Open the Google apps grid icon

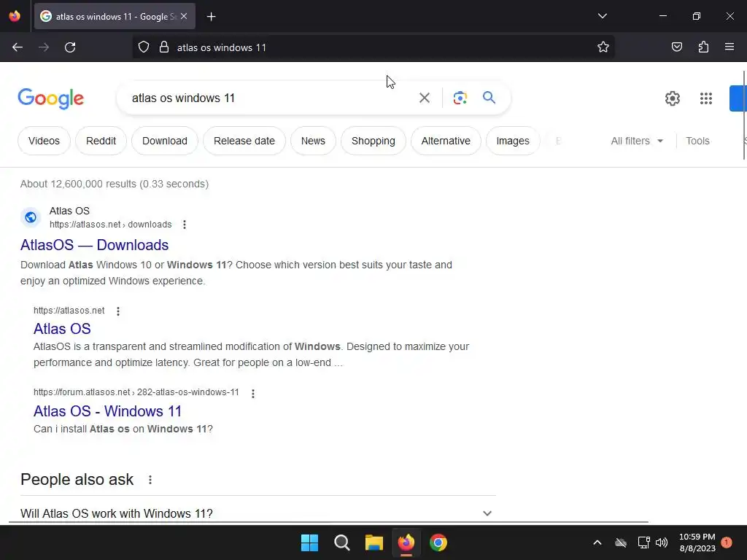(x=706, y=98)
